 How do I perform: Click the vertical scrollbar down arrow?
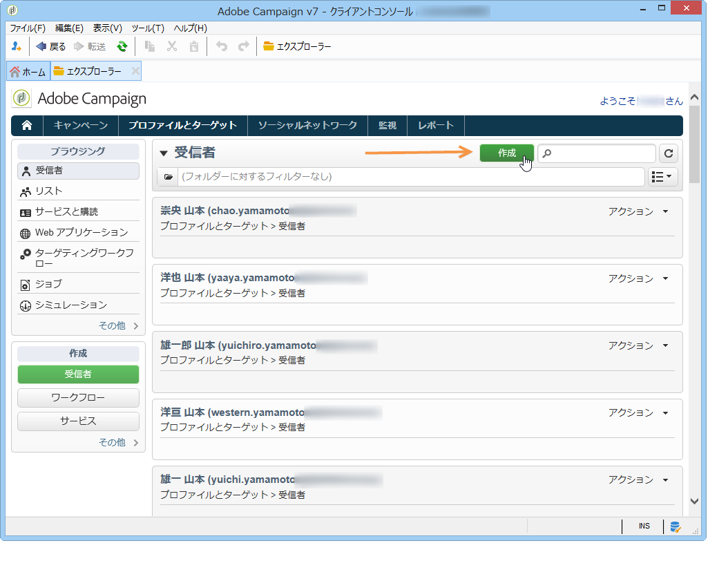694,501
